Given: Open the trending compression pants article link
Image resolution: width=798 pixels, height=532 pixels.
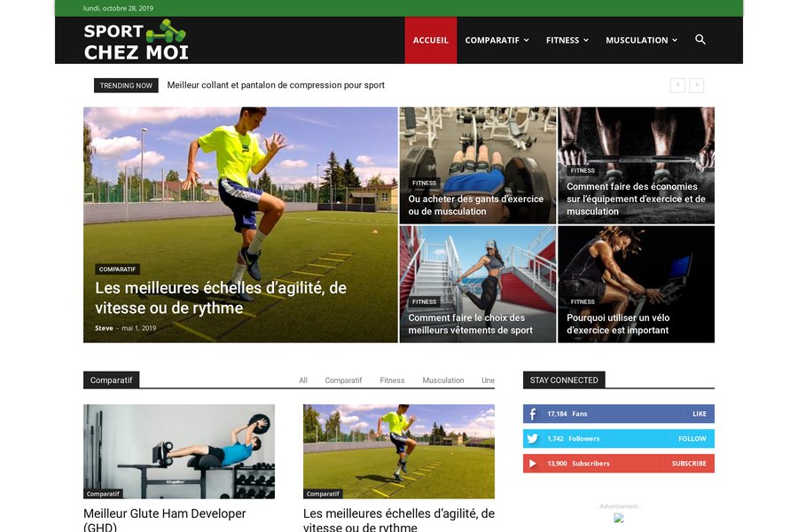Looking at the screenshot, I should pos(276,85).
